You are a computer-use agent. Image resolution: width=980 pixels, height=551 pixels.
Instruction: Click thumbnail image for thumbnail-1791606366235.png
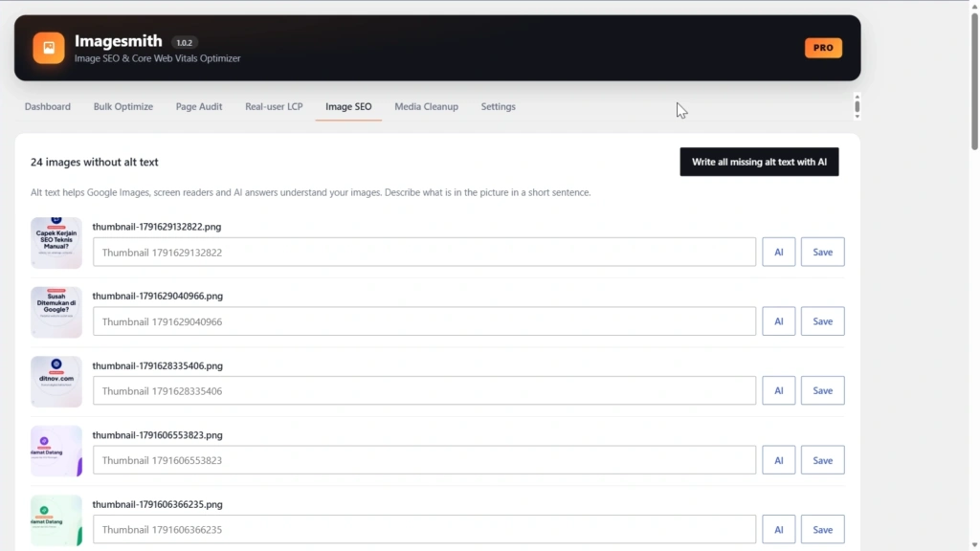[56, 520]
